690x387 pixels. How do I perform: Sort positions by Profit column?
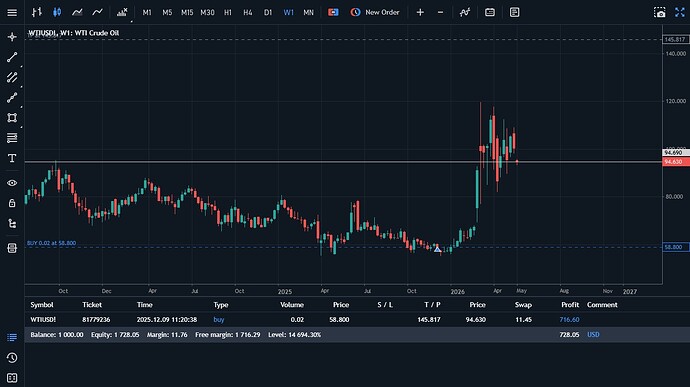click(x=570, y=305)
